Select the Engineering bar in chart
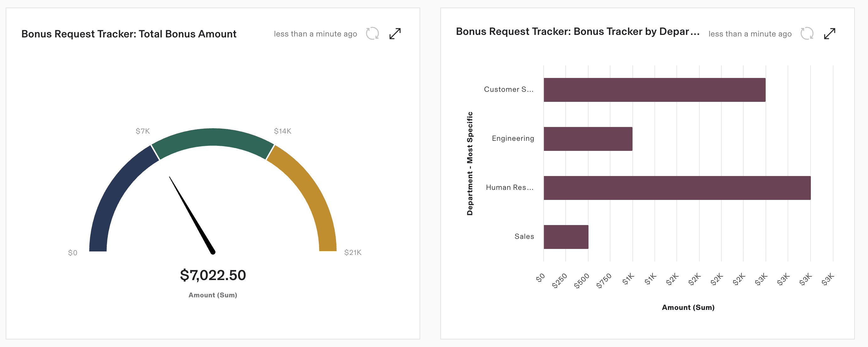This screenshot has height=347, width=868. pos(588,139)
